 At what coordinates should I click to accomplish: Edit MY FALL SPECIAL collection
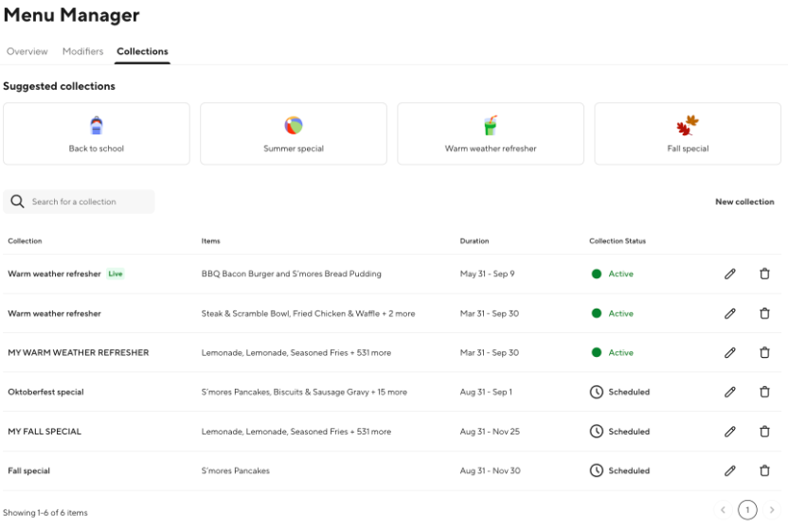tap(729, 432)
